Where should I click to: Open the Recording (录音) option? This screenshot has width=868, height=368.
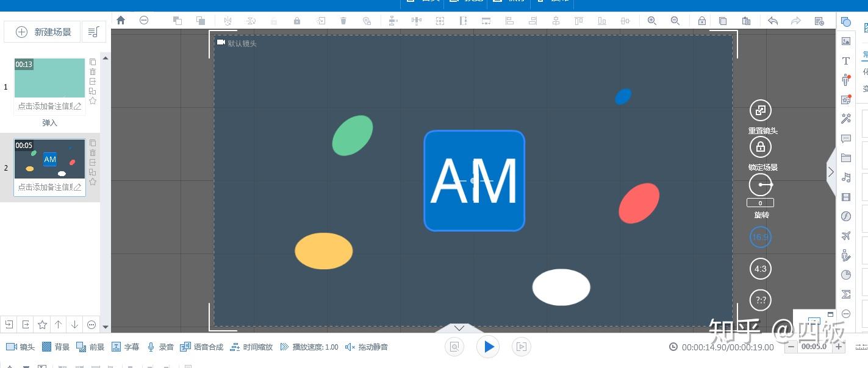click(160, 347)
